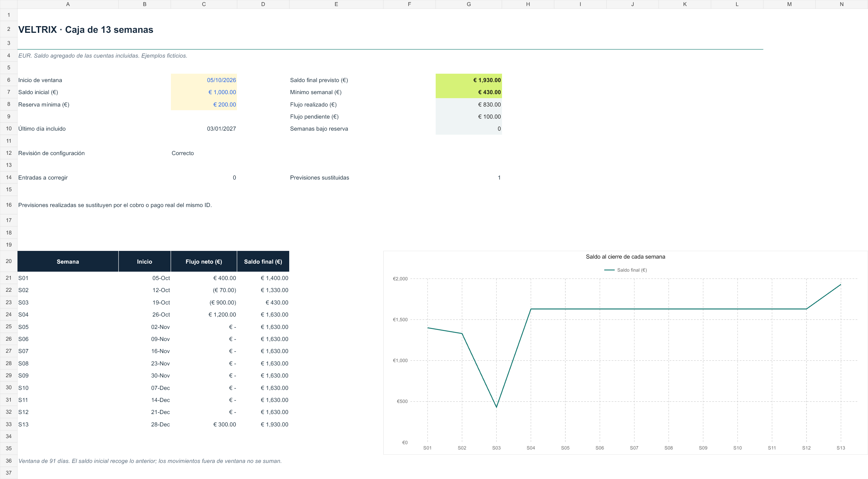Select column header A

tap(68, 4)
